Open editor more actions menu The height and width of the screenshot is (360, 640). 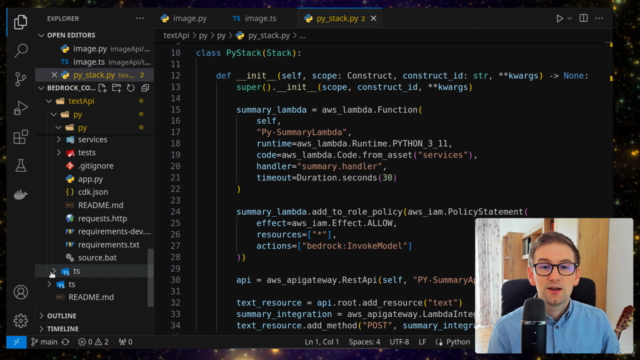click(x=599, y=18)
